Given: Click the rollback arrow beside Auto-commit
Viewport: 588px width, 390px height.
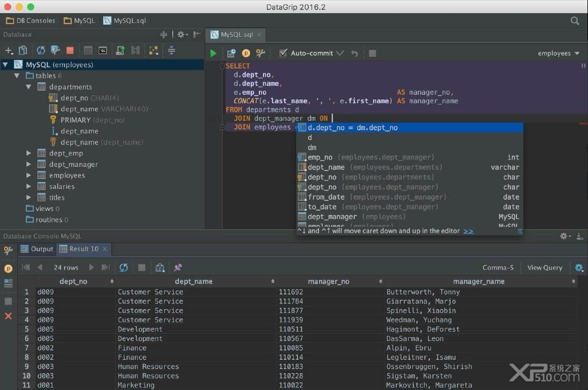Looking at the screenshot, I should tap(355, 53).
